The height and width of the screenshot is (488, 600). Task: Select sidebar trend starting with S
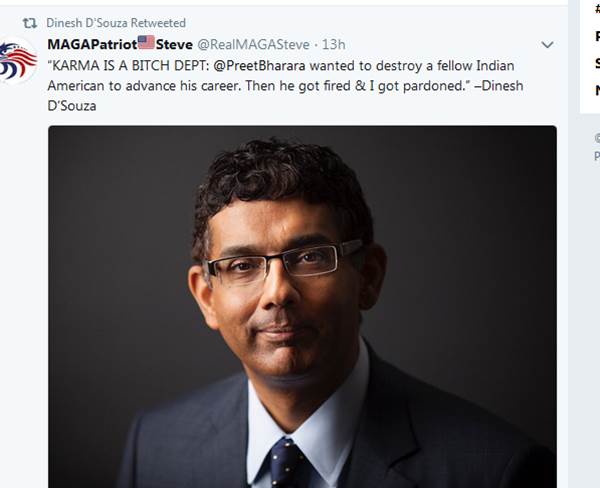tap(597, 64)
